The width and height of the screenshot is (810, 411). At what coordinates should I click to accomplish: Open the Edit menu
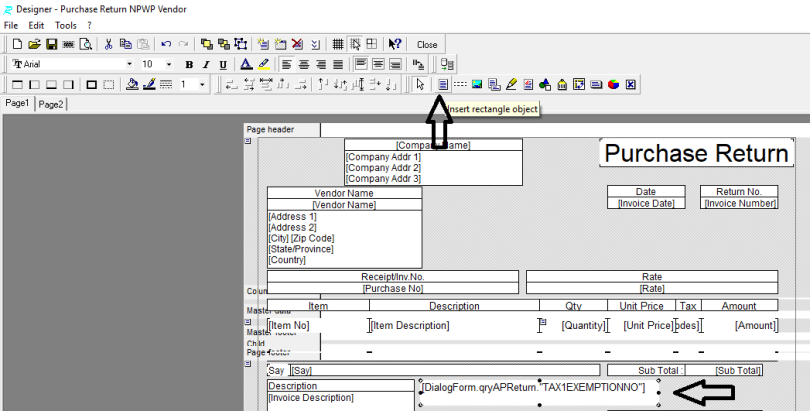point(35,25)
